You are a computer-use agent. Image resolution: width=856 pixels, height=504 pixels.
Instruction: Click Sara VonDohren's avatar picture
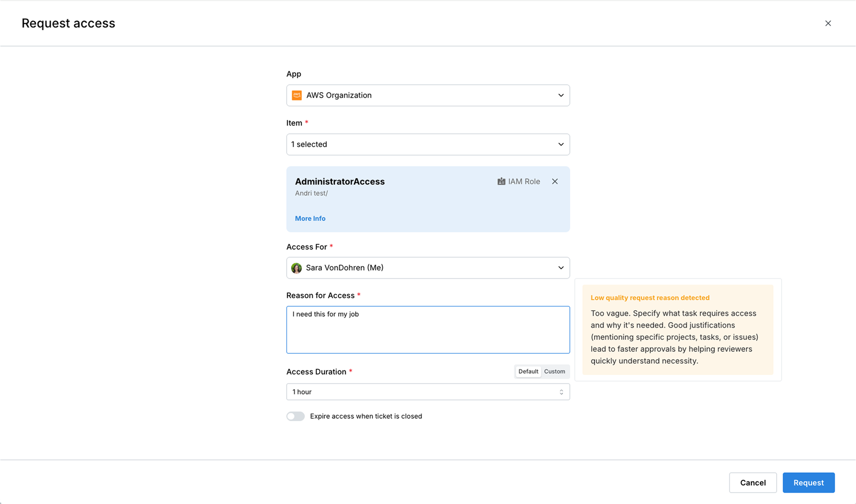click(x=297, y=268)
